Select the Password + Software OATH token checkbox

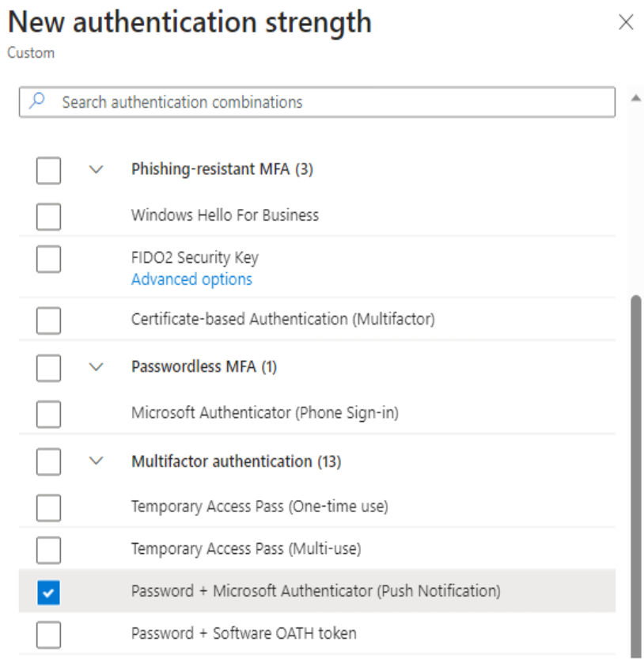49,635
